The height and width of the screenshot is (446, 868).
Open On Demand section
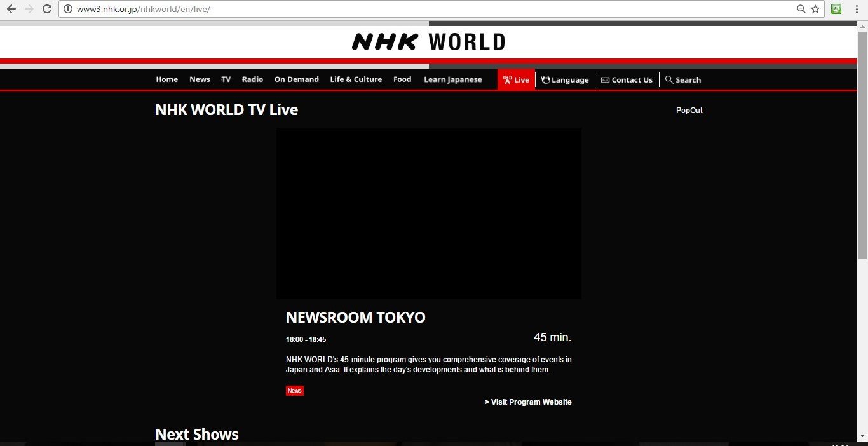tap(297, 79)
